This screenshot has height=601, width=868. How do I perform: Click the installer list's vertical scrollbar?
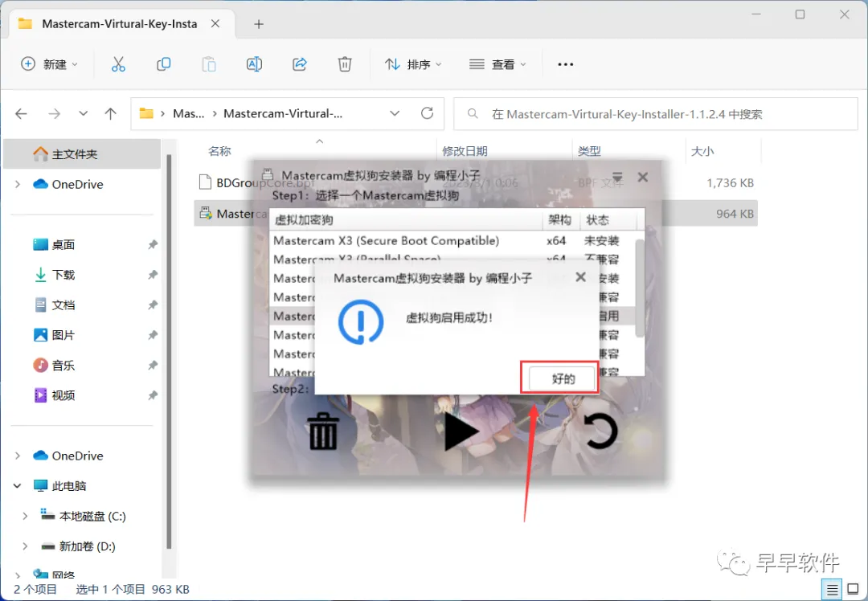click(640, 288)
